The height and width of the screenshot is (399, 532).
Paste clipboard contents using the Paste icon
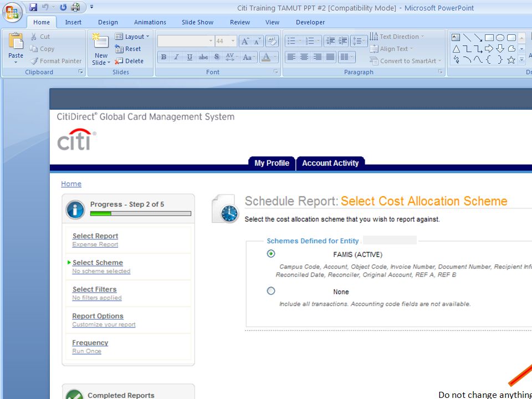[x=16, y=42]
